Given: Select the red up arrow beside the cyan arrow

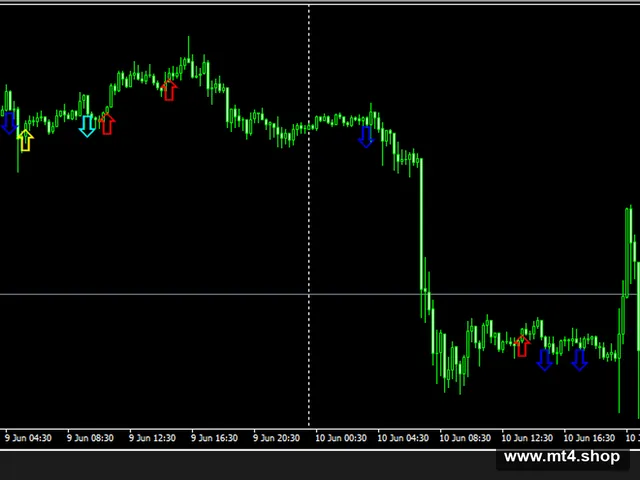Looking at the screenshot, I should [x=107, y=124].
